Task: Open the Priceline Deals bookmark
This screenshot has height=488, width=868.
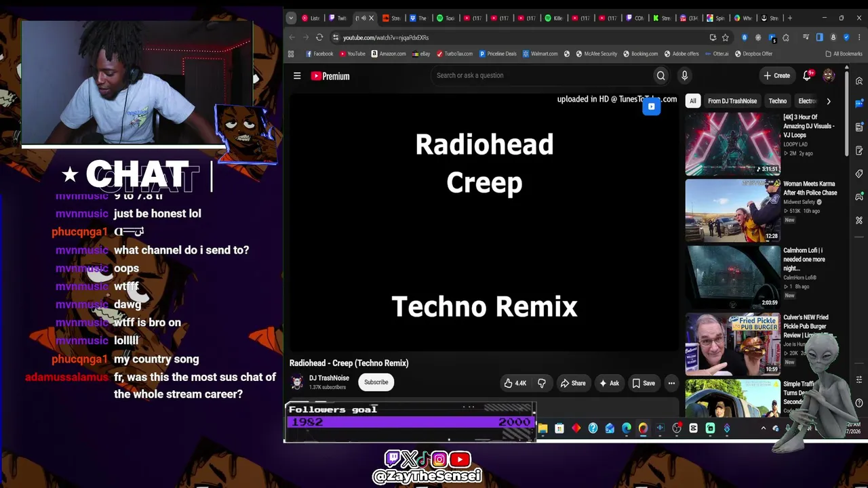Action: pyautogui.click(x=498, y=54)
